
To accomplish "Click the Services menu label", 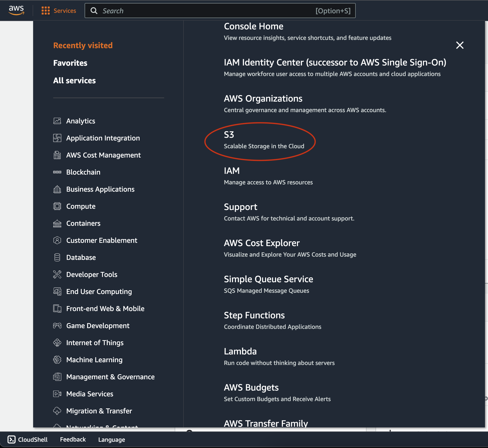I will pyautogui.click(x=65, y=11).
